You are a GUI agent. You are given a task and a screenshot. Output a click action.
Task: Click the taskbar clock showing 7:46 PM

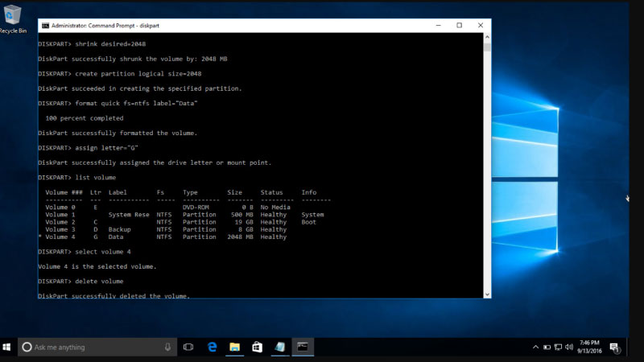tap(588, 347)
